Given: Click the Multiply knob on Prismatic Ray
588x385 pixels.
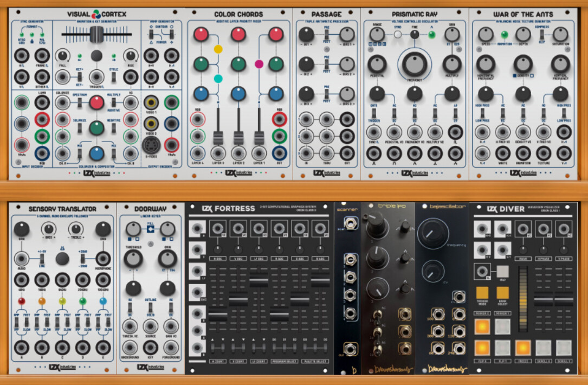Looking at the screenshot, I should tap(452, 64).
